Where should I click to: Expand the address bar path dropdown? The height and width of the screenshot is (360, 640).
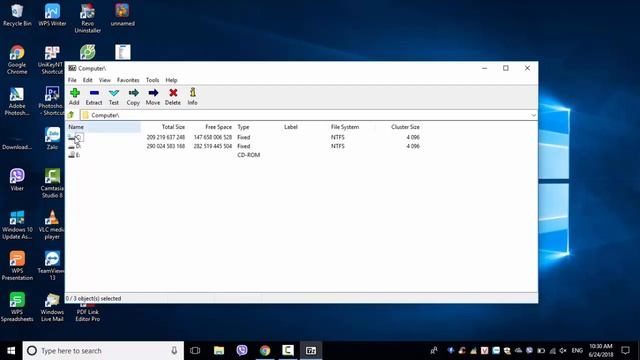[x=533, y=116]
